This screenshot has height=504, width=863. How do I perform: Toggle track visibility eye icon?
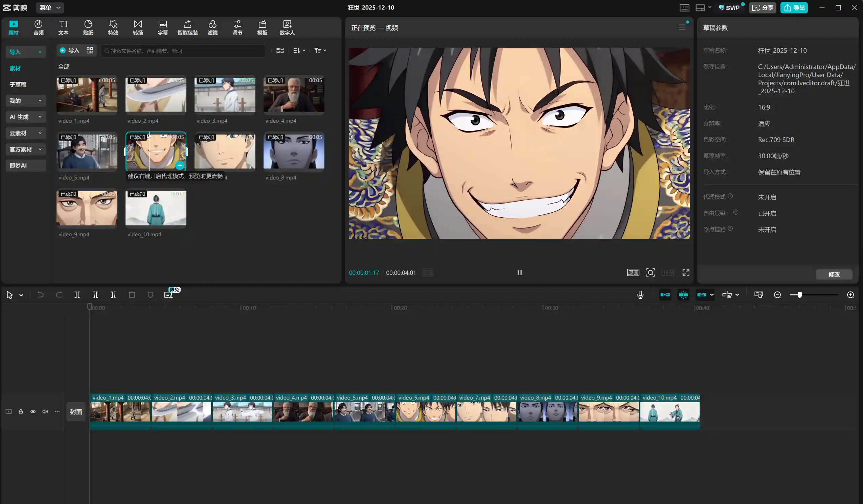point(33,412)
